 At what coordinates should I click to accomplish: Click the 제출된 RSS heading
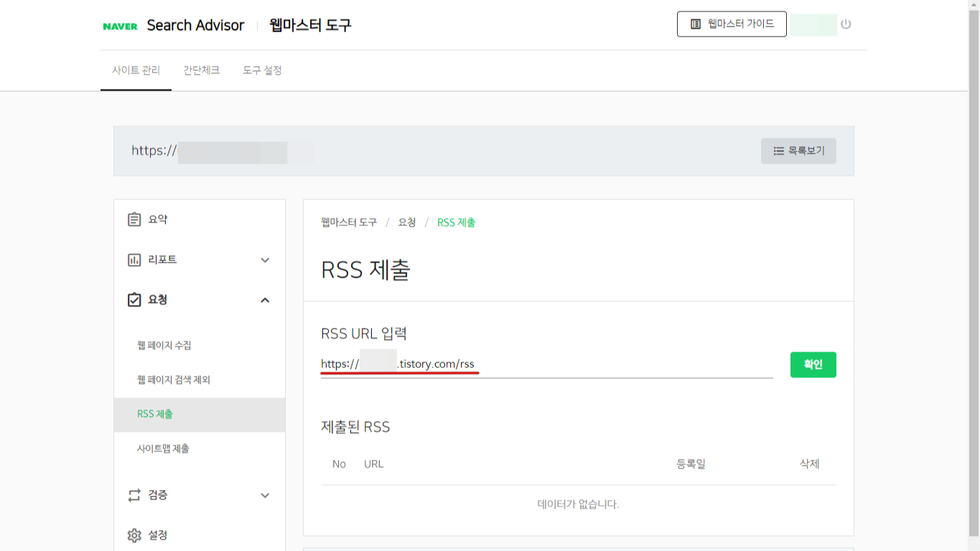(x=355, y=427)
